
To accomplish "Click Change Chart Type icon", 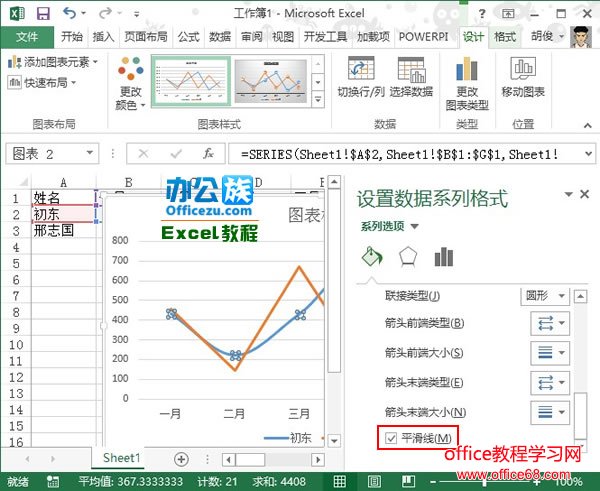I will pos(467,68).
